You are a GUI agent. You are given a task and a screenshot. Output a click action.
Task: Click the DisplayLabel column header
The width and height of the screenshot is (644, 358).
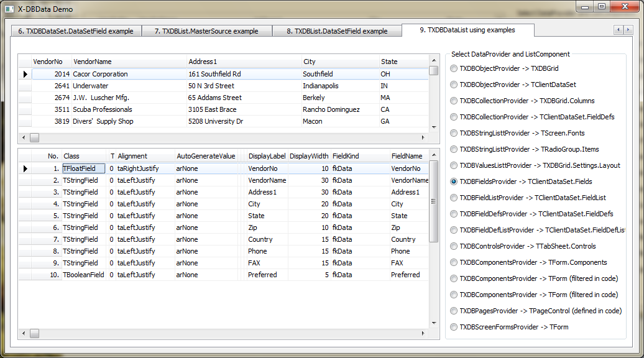pos(266,156)
